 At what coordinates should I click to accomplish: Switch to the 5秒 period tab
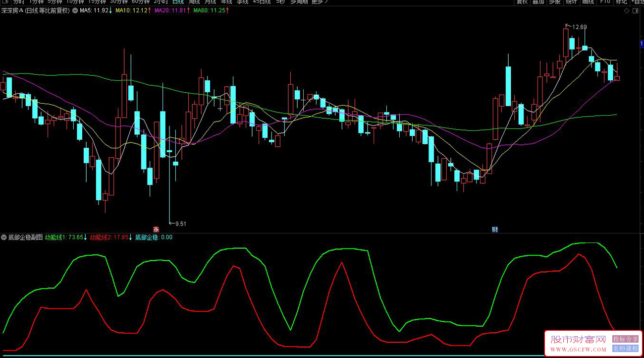(280, 2)
